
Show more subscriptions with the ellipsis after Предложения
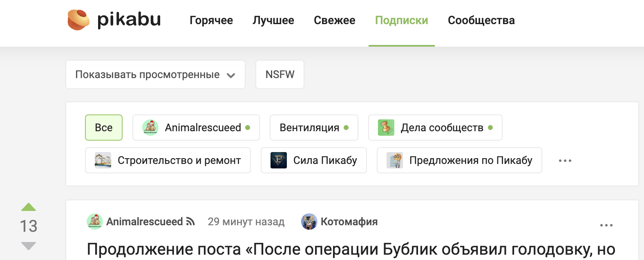[x=565, y=161]
